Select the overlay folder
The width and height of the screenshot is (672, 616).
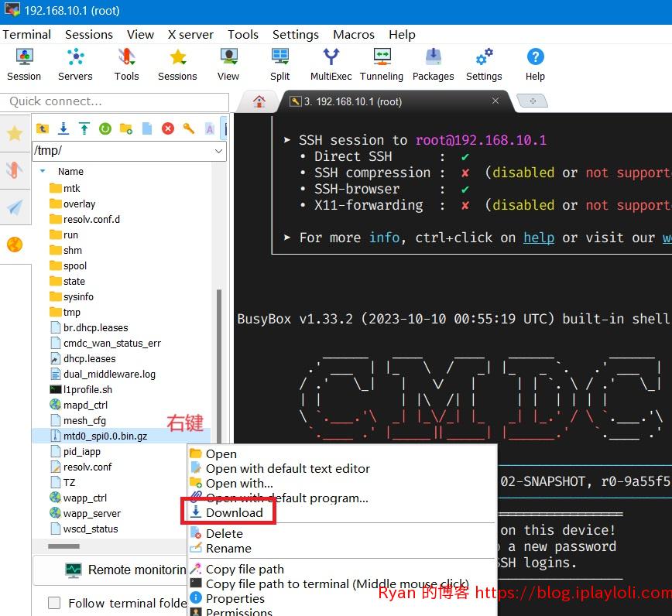(x=79, y=204)
